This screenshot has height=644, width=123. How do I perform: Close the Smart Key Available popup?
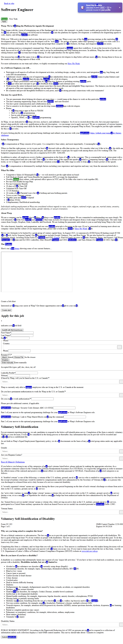[119, 8]
